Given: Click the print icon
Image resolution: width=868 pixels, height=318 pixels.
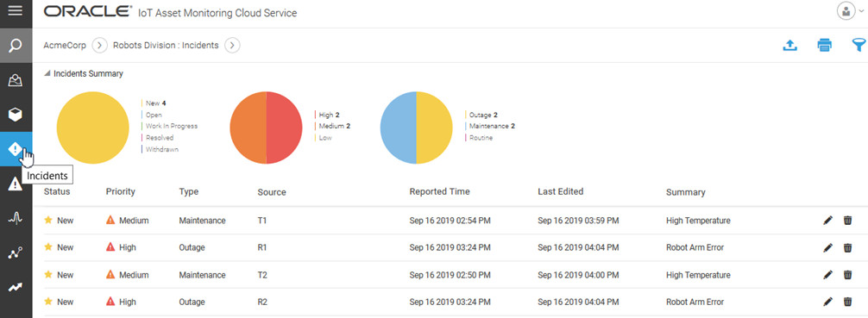Looking at the screenshot, I should [824, 46].
